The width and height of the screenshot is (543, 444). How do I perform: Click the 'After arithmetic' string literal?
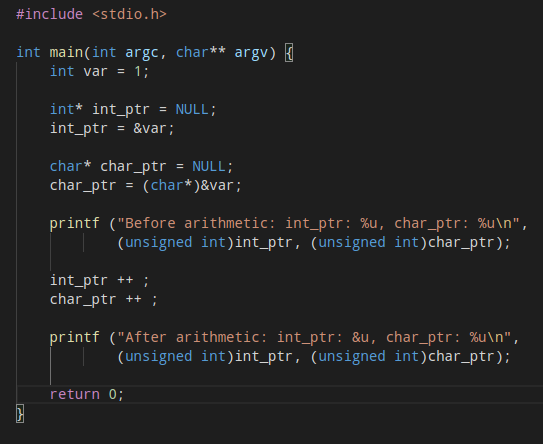[x=314, y=338]
